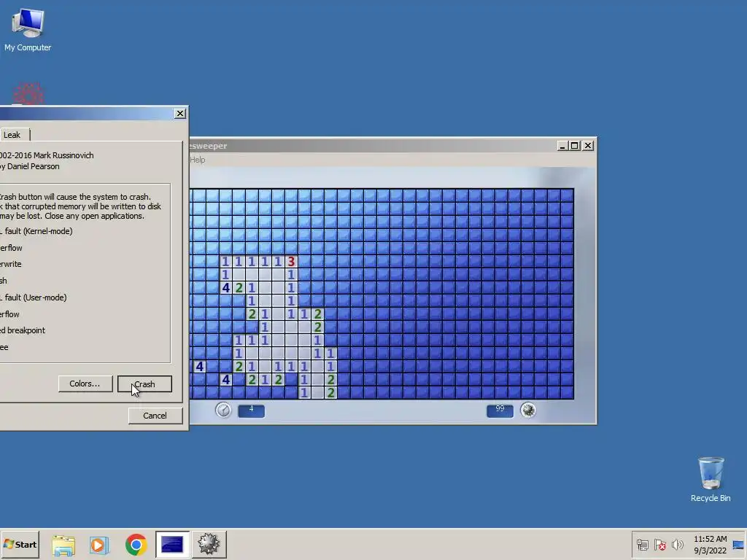Click the Daniel Pearson credit text

point(30,166)
